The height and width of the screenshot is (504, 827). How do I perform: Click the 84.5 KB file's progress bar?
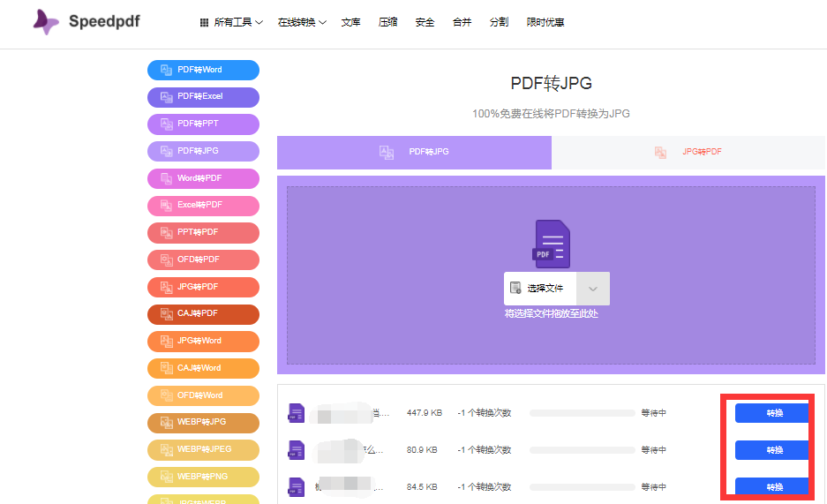coord(583,486)
